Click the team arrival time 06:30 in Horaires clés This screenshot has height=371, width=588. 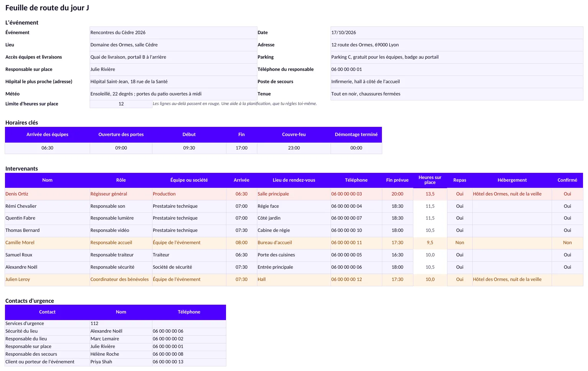coord(47,148)
